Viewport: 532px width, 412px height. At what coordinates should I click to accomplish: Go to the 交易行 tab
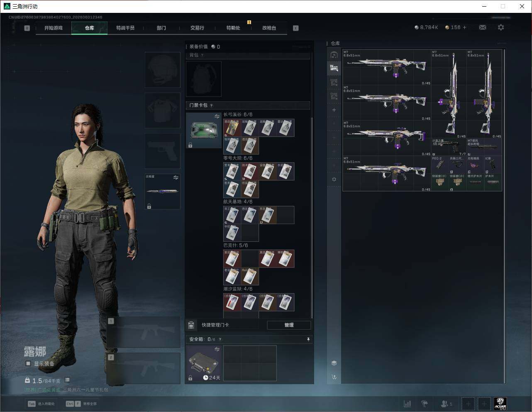point(197,28)
